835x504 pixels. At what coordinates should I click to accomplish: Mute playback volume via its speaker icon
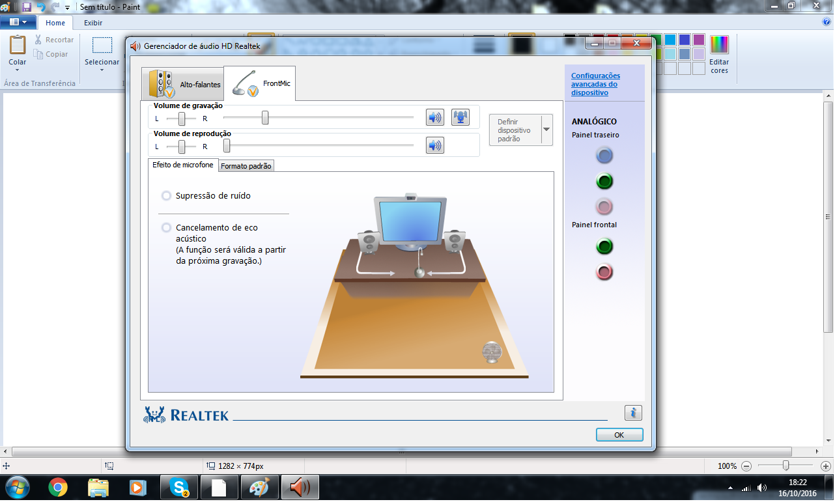435,145
